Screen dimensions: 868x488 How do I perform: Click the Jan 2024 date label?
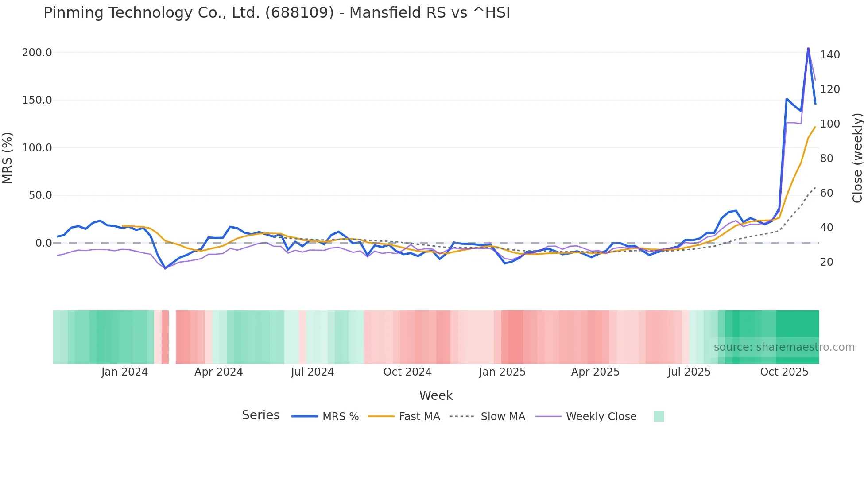click(124, 372)
